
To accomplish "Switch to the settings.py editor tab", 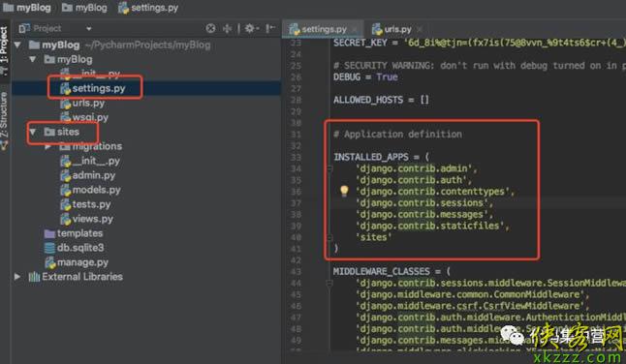I will [324, 29].
